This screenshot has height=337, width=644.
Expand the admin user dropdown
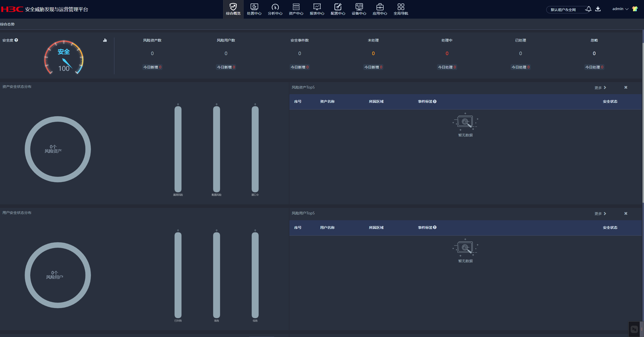click(620, 9)
